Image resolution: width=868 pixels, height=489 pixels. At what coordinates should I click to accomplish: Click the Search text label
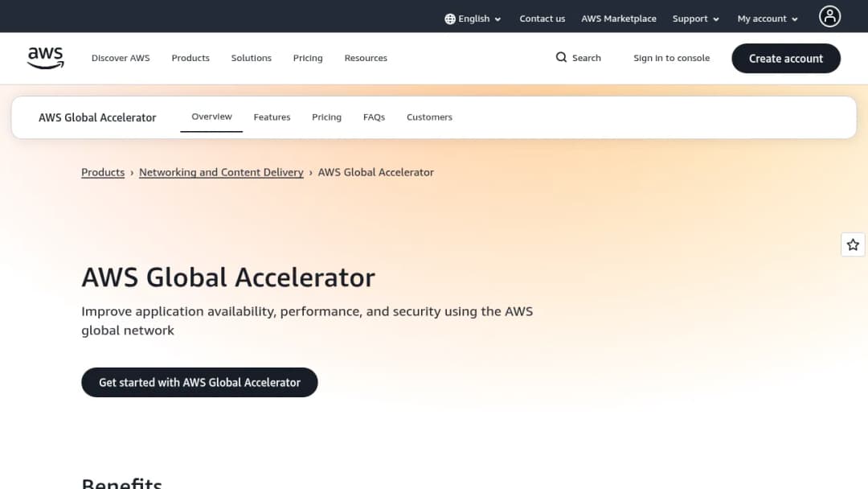pyautogui.click(x=586, y=58)
